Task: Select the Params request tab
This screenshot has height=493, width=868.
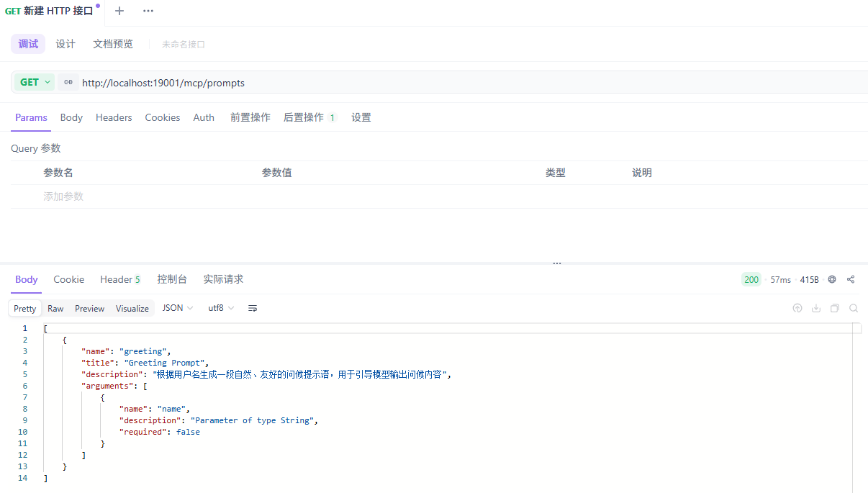Action: coord(31,117)
